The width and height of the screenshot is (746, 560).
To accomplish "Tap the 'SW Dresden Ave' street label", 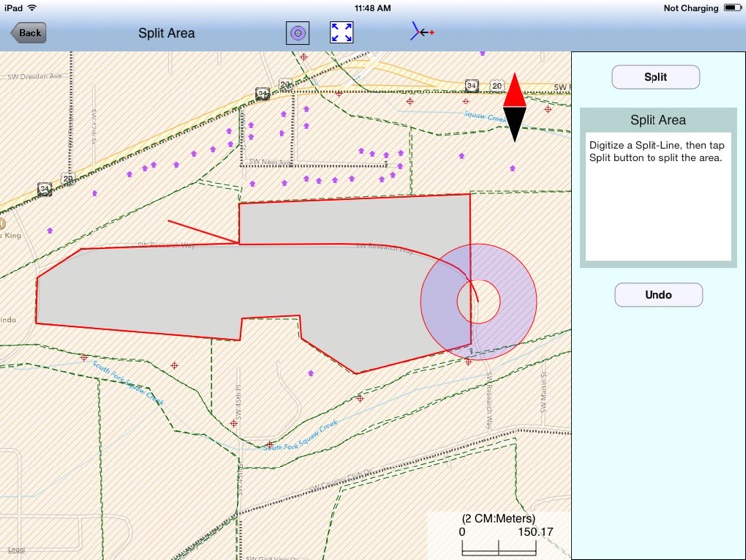I will coord(34,76).
